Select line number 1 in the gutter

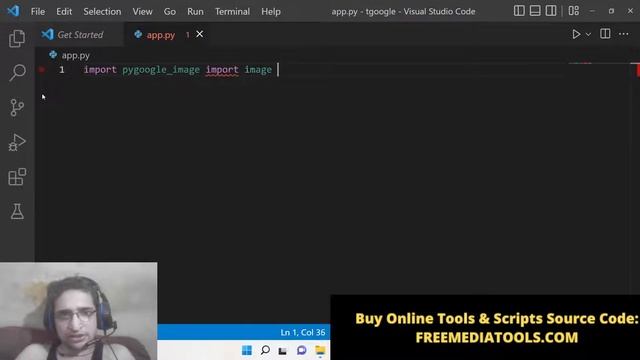tap(62, 70)
